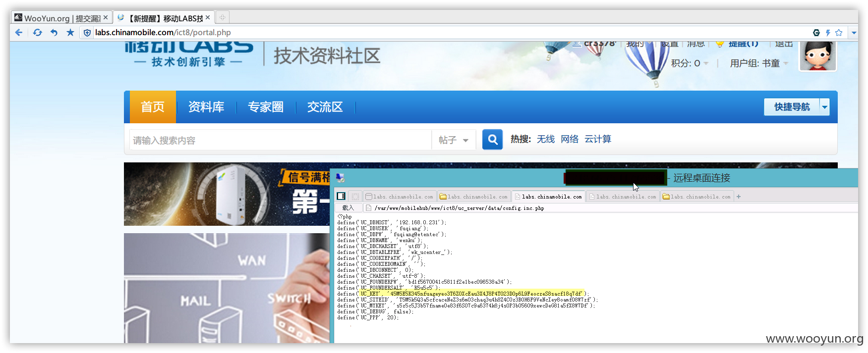This screenshot has height=353, width=868.
Task: Click the solid blue star bookmark icon
Action: [x=70, y=33]
